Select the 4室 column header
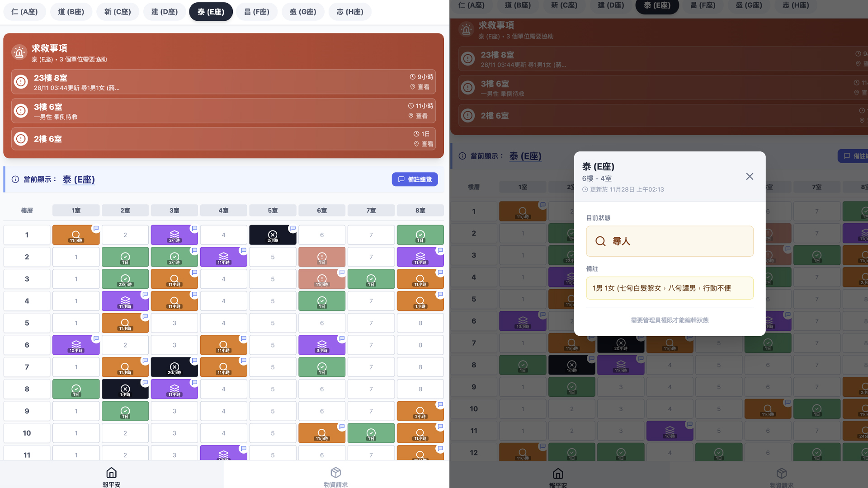Screen dimensions: 868x488 [x=223, y=211]
